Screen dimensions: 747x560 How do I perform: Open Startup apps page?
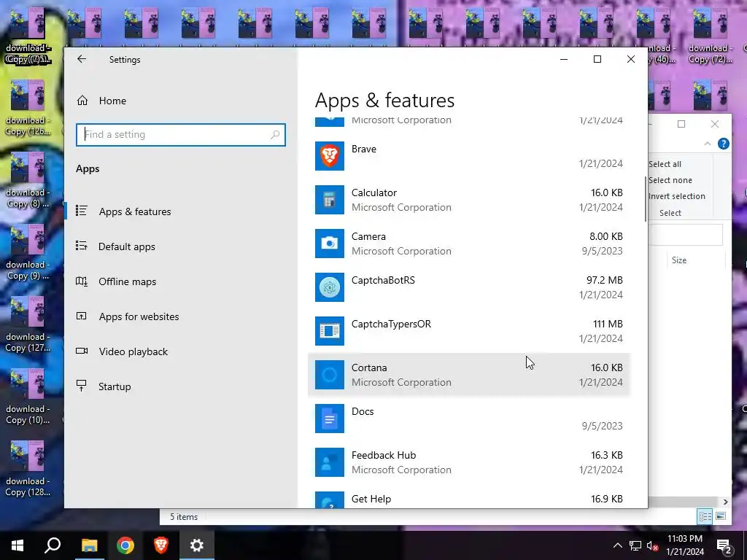pos(115,386)
